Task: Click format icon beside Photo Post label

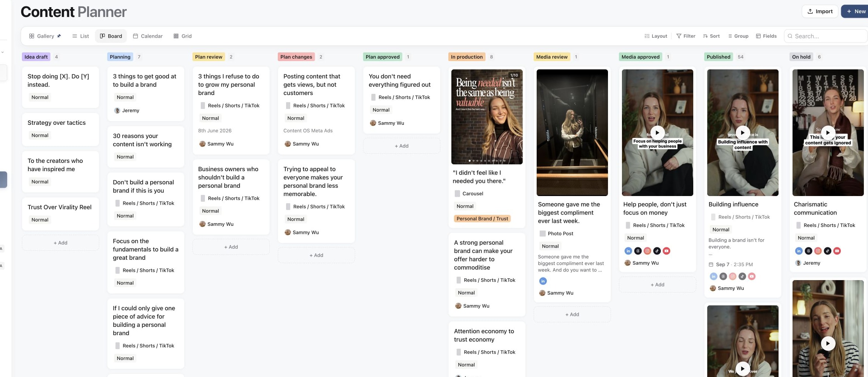Action: click(543, 233)
